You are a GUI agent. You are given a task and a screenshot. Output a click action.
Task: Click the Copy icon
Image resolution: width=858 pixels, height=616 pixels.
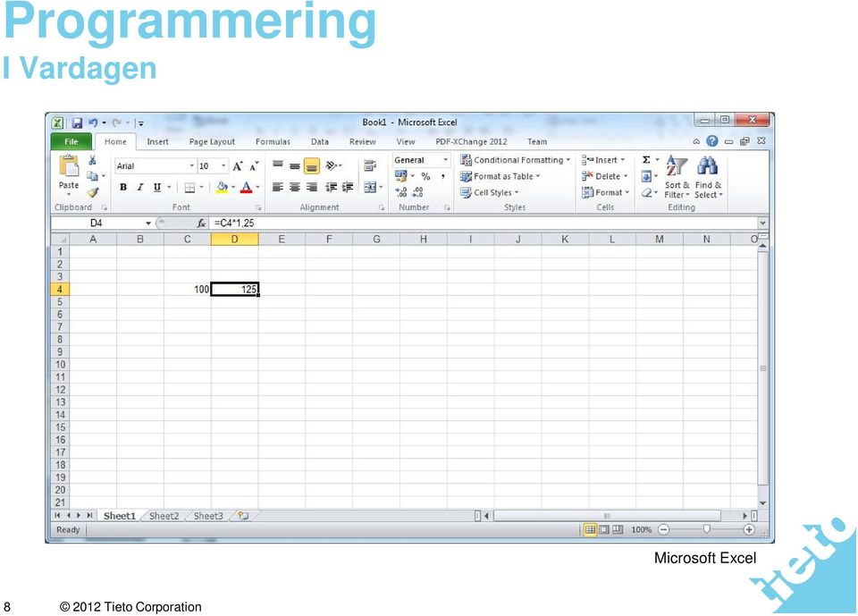(92, 176)
